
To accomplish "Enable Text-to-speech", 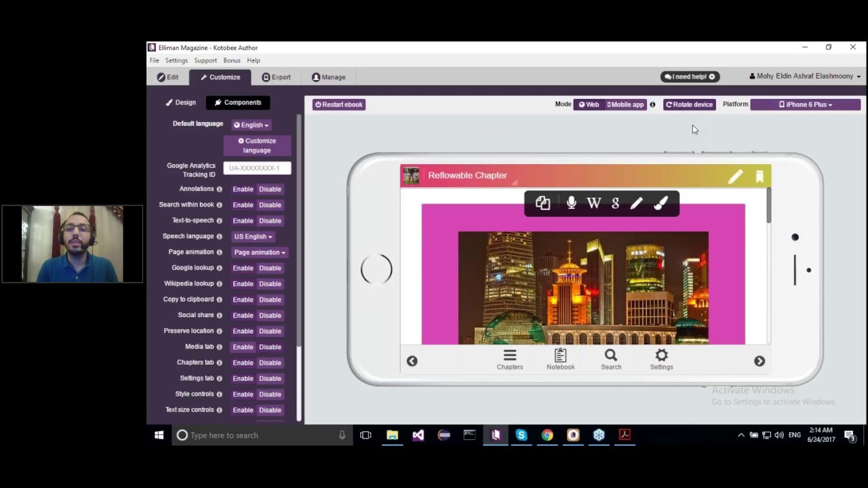I will [x=243, y=220].
